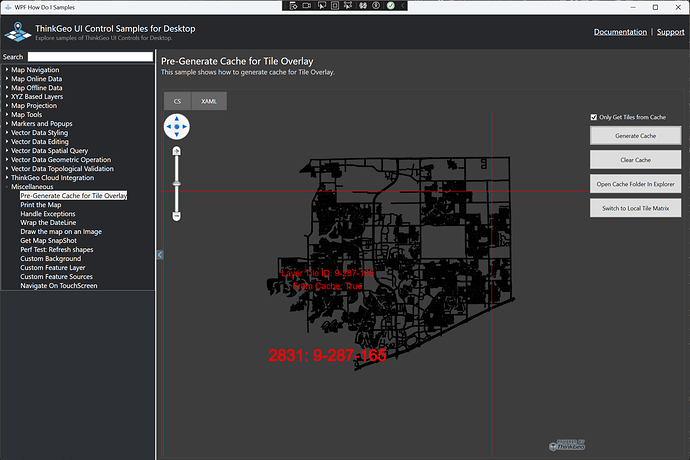Select Navigate On TouchScreen sample
Viewport: 690px width, 460px height.
pyautogui.click(x=59, y=286)
